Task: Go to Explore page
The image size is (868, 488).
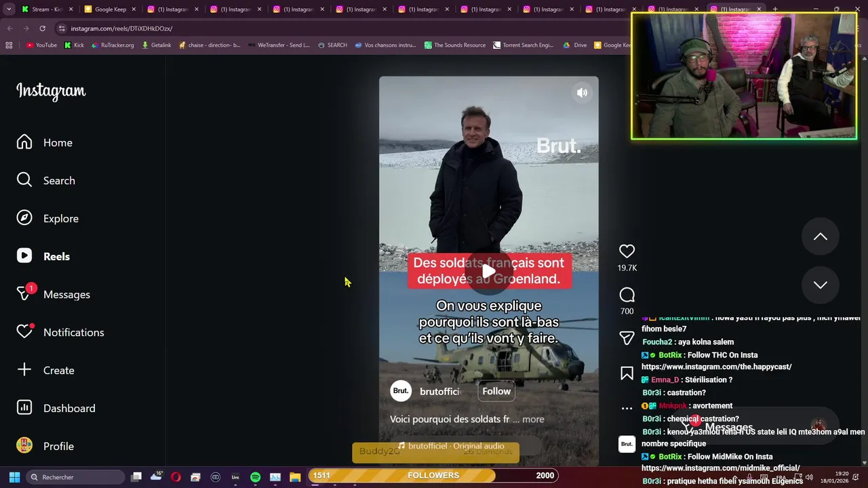Action: 47,218
